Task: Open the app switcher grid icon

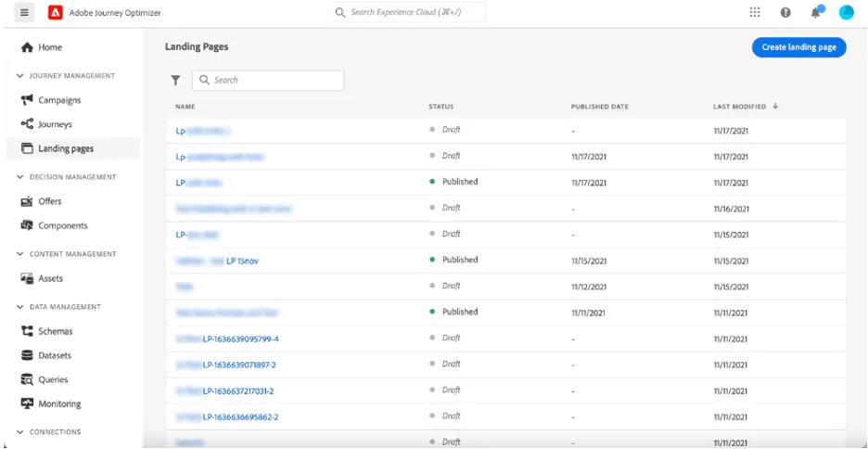Action: (755, 12)
